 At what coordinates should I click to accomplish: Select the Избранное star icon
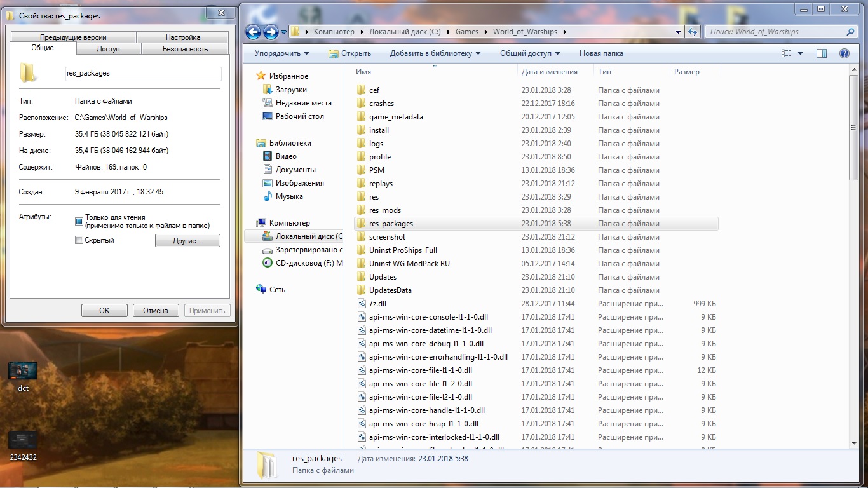(x=261, y=76)
